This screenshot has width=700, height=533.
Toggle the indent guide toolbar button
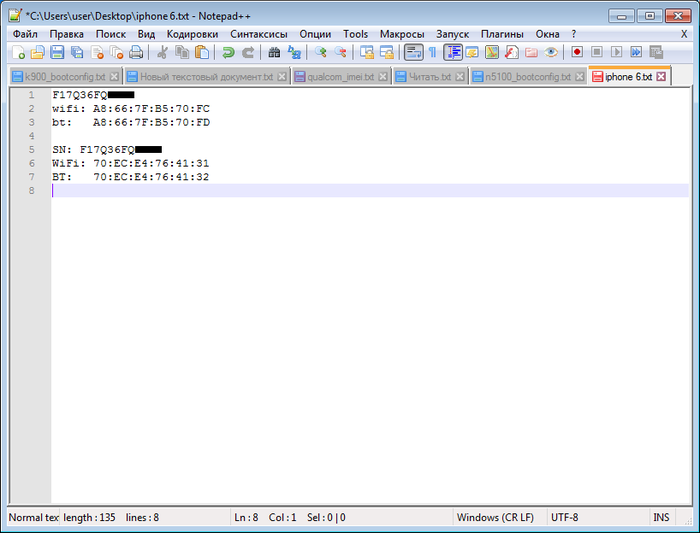[x=452, y=52]
